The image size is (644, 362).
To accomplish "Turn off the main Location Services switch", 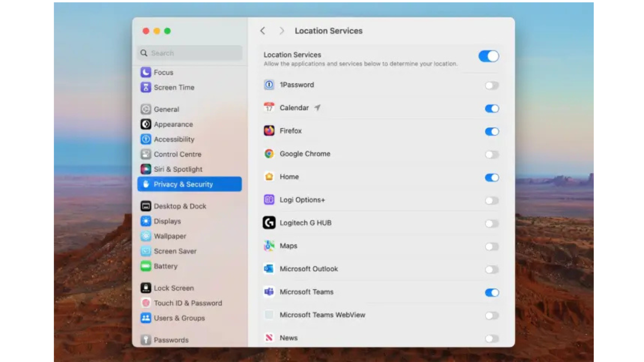I will coord(488,56).
